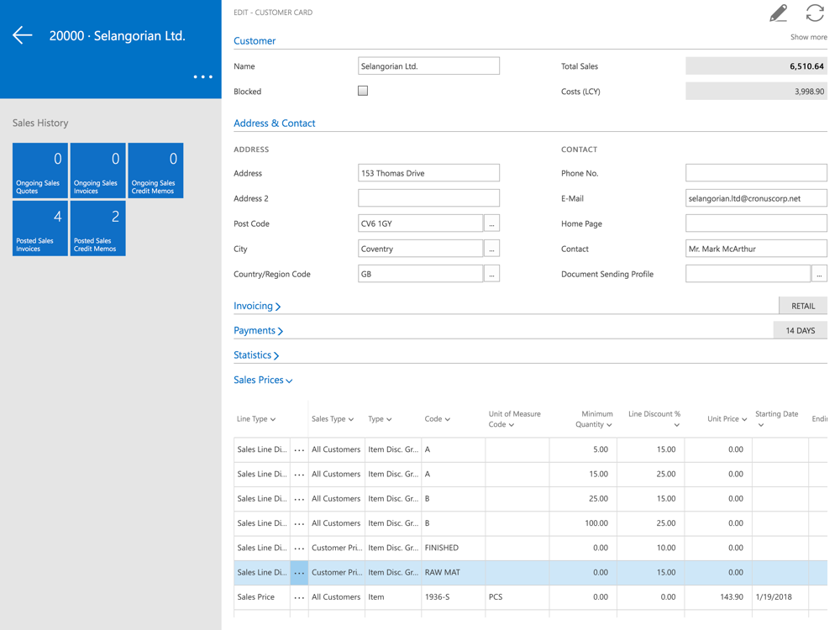Open Ongoing Sales Invoices tile

pos(98,171)
